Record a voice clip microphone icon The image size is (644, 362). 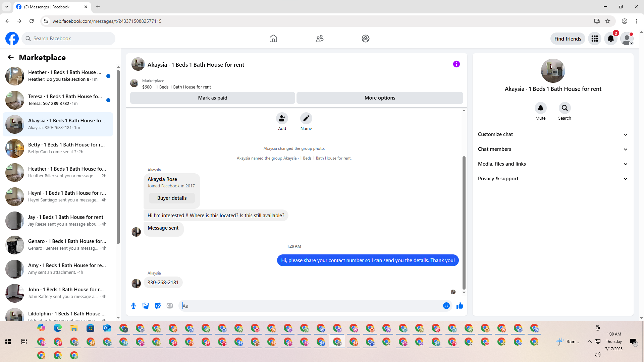click(133, 306)
